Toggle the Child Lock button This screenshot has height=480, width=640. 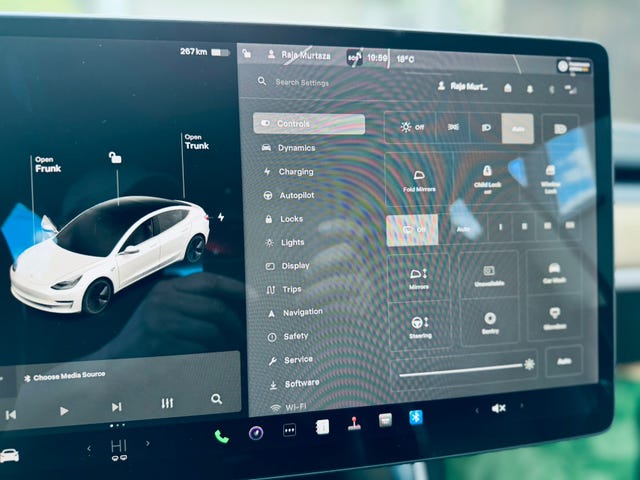pyautogui.click(x=487, y=178)
